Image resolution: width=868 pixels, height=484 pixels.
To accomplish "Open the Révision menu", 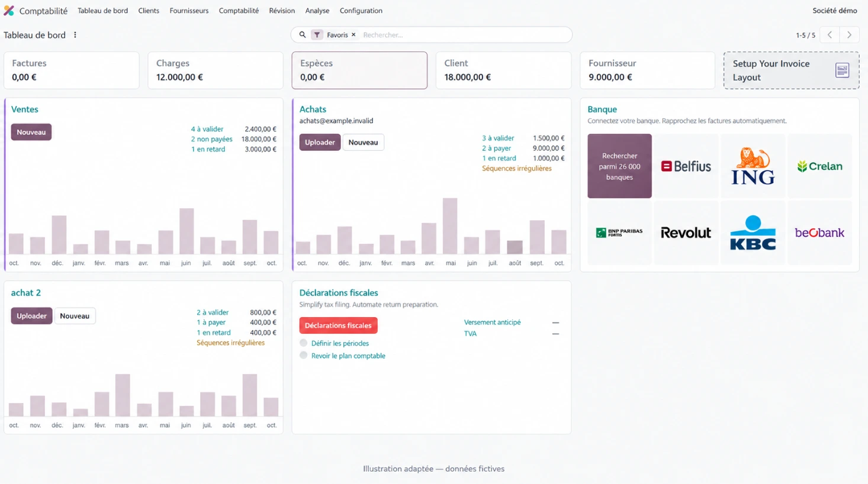I will coord(282,11).
